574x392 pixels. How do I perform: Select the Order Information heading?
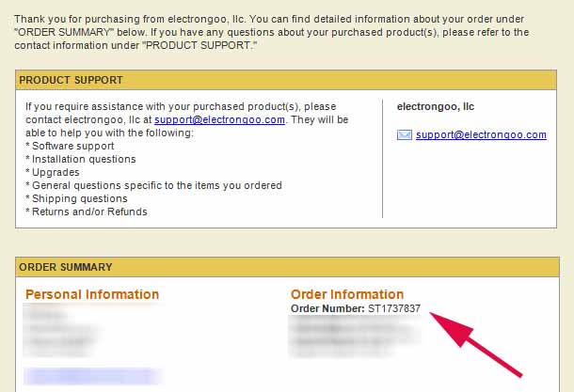(x=347, y=294)
